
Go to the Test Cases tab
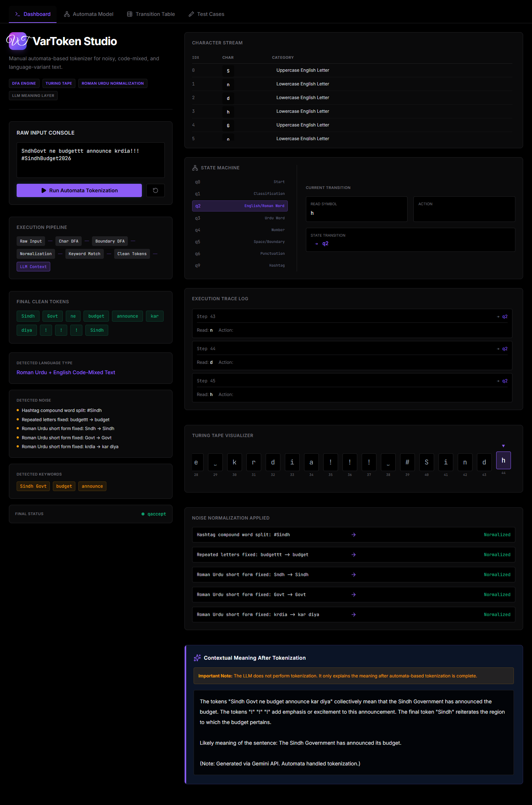(207, 14)
